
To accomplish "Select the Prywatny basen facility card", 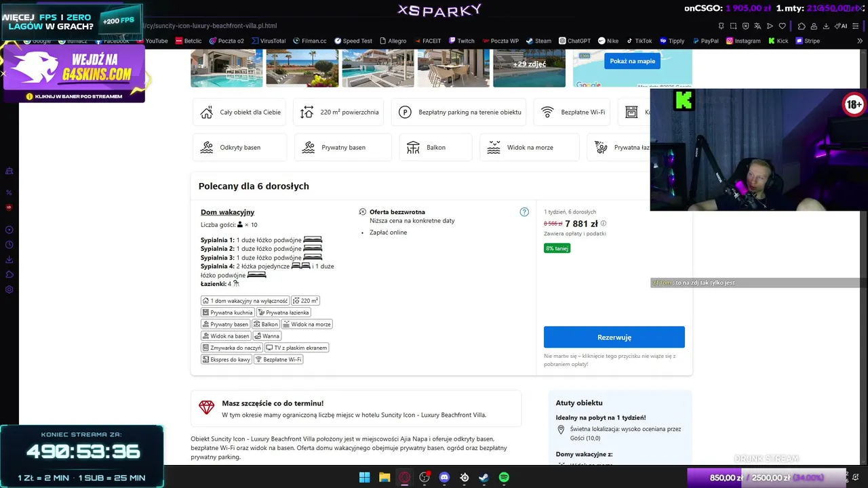I will point(343,147).
